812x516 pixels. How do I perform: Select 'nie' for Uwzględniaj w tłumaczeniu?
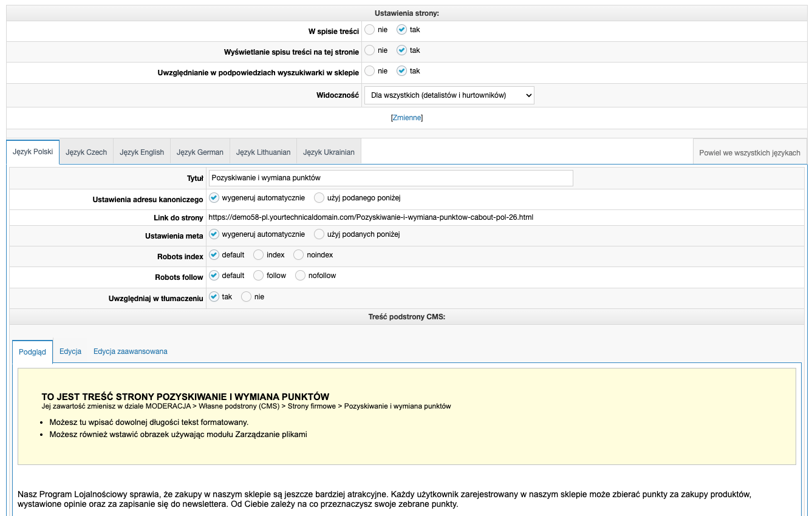coord(247,297)
